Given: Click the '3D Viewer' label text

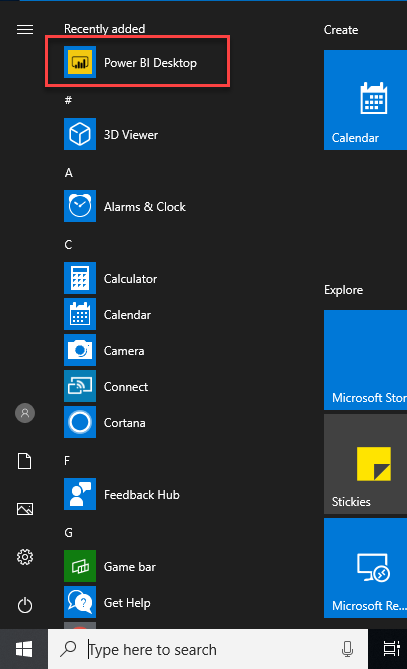Looking at the screenshot, I should pos(131,135).
